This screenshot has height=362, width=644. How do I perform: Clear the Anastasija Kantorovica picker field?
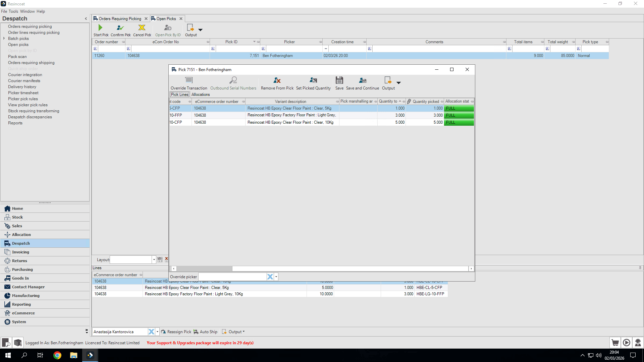tap(151, 332)
